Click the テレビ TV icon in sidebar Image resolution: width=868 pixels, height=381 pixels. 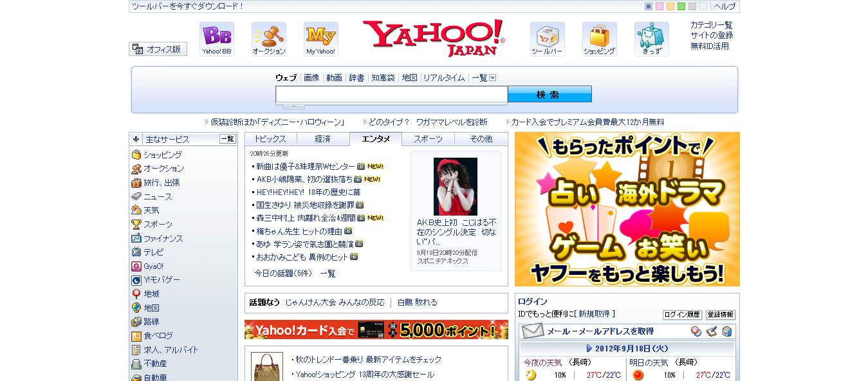136,252
